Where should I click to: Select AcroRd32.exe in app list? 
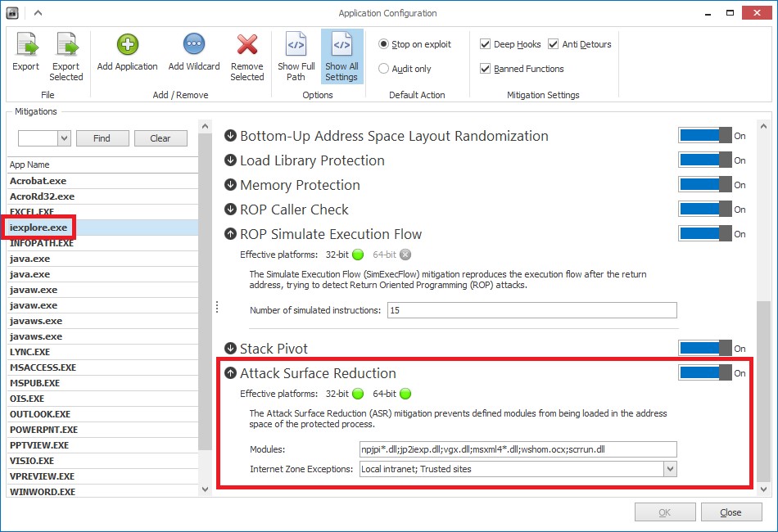(x=102, y=196)
